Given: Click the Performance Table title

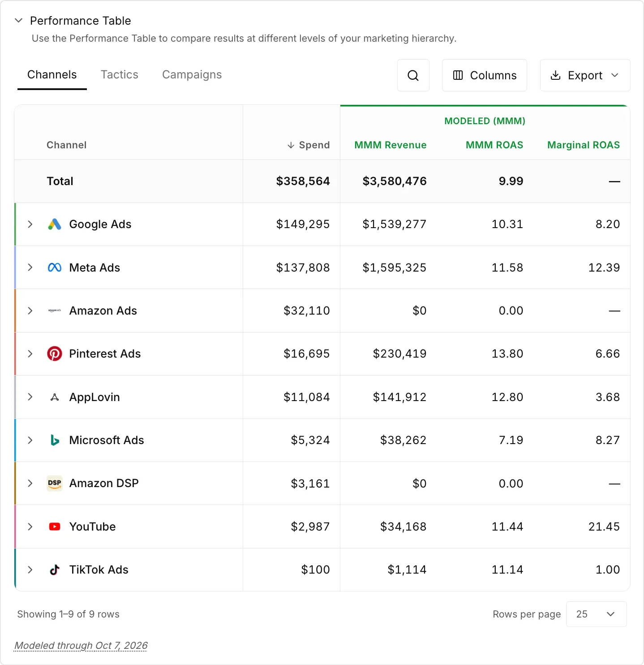Looking at the screenshot, I should pyautogui.click(x=81, y=21).
